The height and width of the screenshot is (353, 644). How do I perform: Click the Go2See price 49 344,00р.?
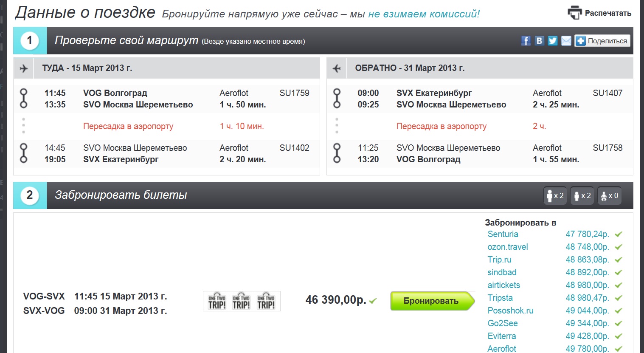pos(587,323)
